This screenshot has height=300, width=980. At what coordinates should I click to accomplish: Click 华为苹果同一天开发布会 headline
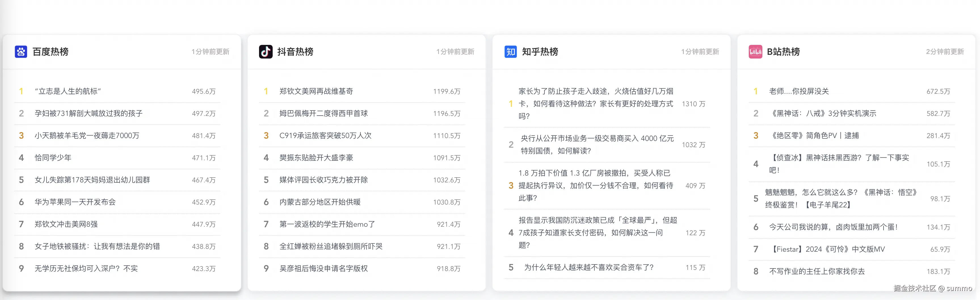[75, 202]
